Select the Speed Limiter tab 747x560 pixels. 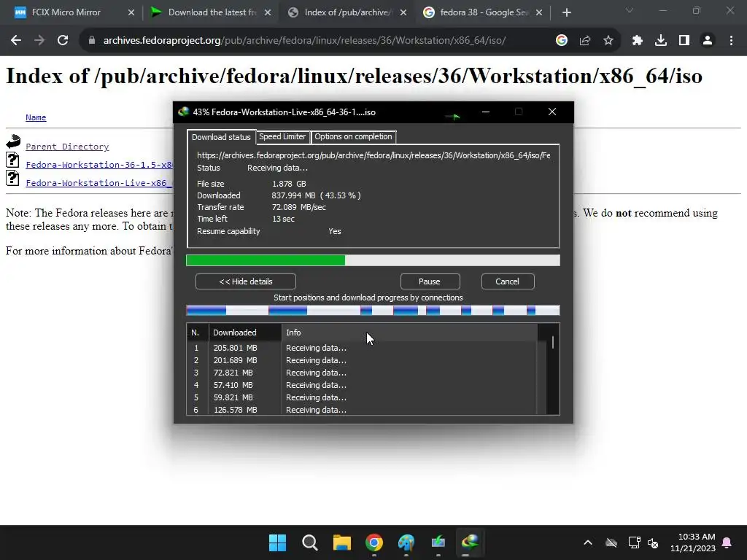pyautogui.click(x=282, y=136)
